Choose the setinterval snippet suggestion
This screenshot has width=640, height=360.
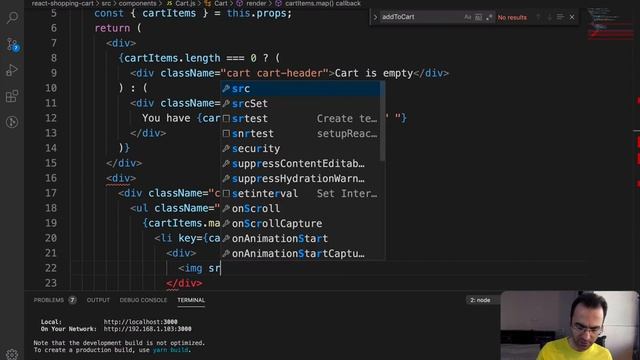click(300, 193)
